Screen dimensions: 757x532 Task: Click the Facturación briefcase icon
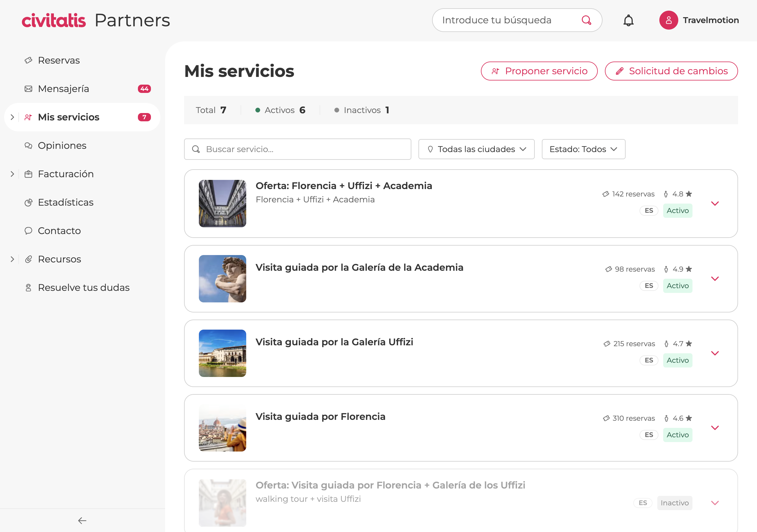tap(28, 174)
